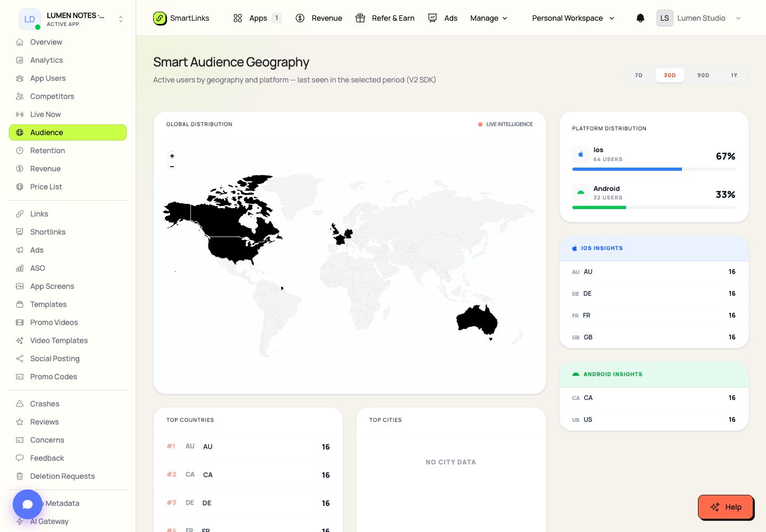Click the Retention clock icon in sidebar

20,151
